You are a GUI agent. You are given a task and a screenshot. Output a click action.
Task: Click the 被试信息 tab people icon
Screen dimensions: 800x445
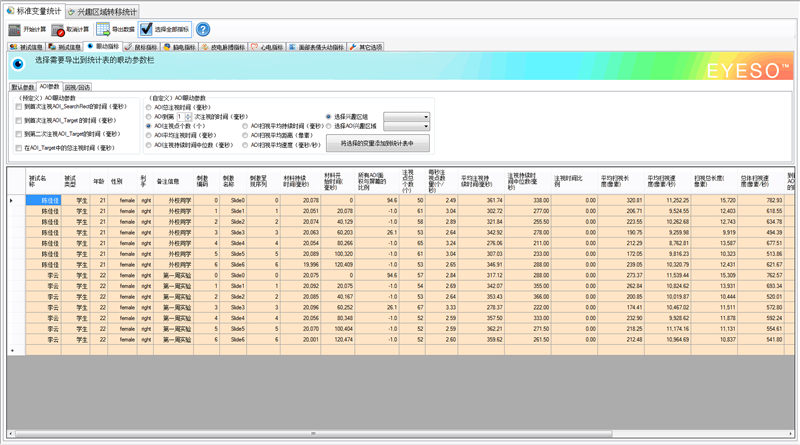point(14,47)
